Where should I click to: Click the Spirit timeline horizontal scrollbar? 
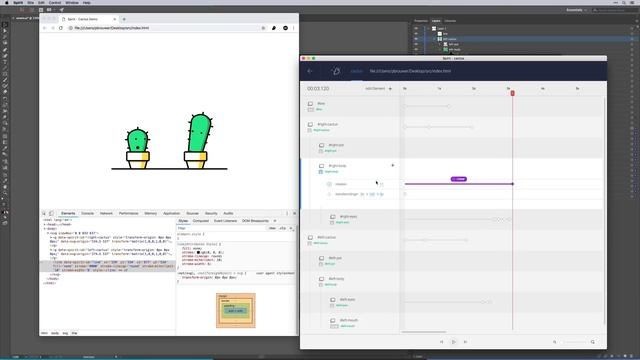point(424,332)
